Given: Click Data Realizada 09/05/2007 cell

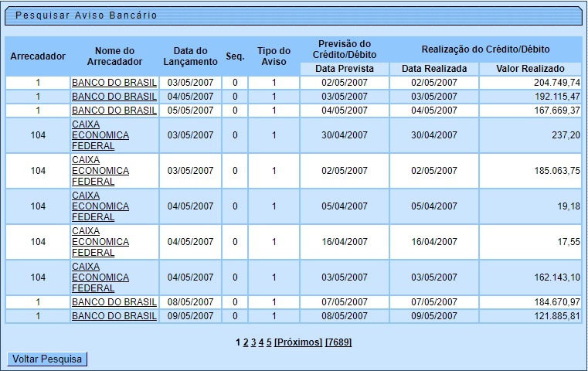Looking at the screenshot, I should 434,316.
